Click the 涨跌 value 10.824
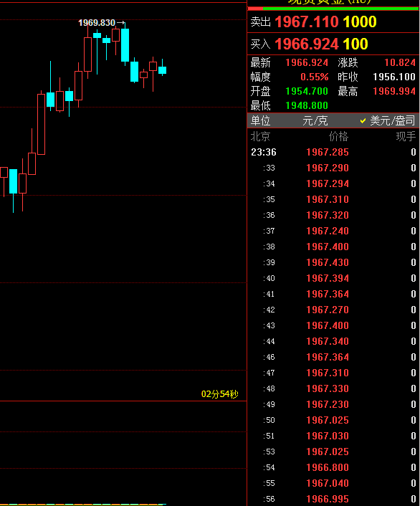The width and height of the screenshot is (420, 506). [400, 62]
